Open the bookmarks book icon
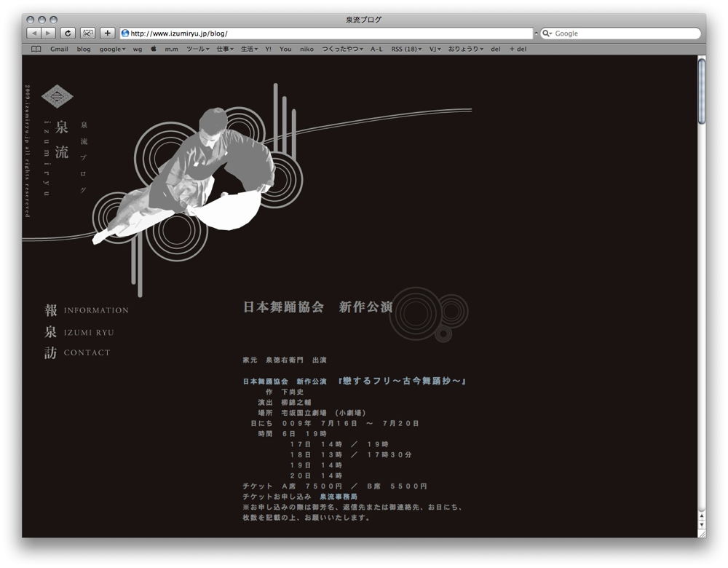 point(36,50)
